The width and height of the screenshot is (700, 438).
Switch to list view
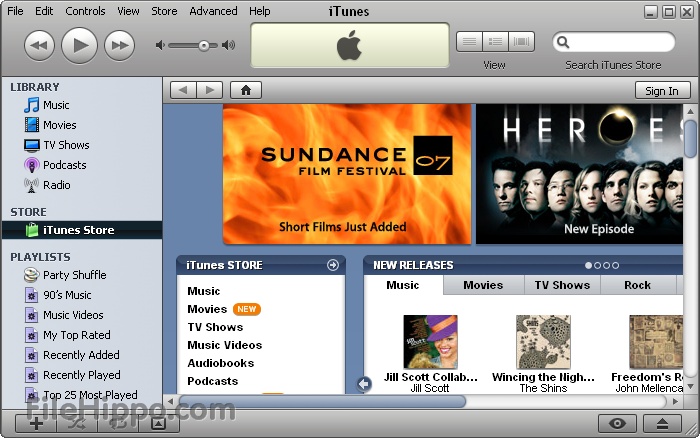click(x=469, y=42)
